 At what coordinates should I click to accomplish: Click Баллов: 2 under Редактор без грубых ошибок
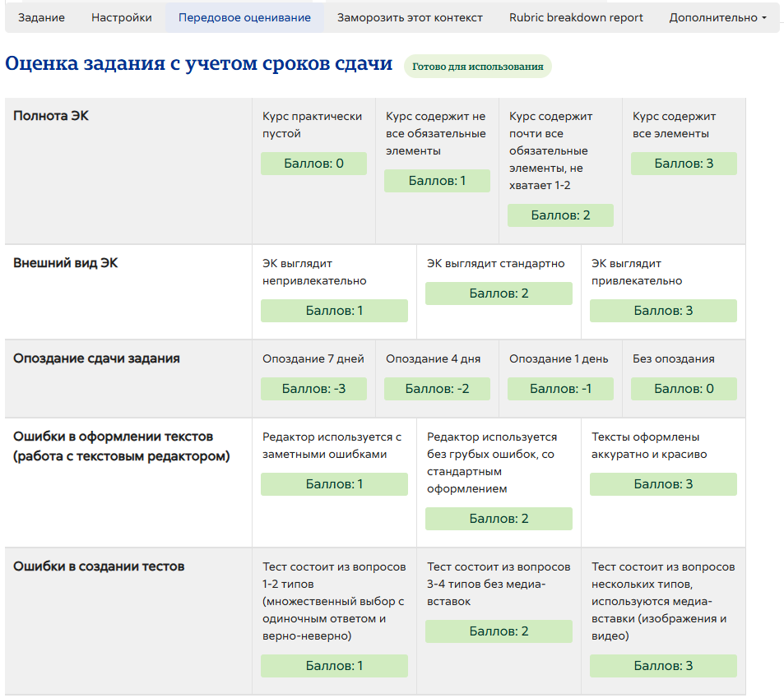coord(499,519)
